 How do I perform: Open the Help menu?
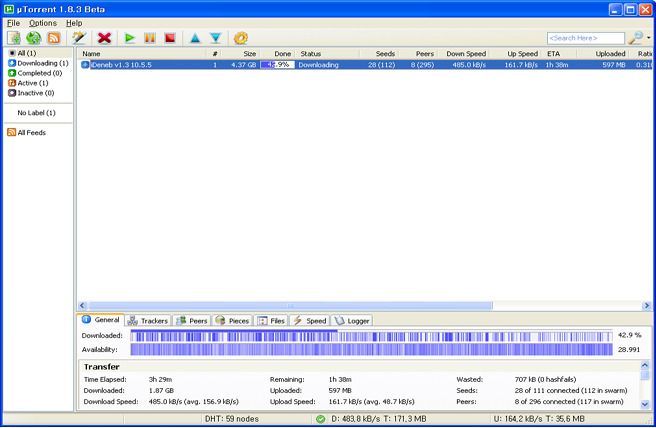click(x=74, y=23)
